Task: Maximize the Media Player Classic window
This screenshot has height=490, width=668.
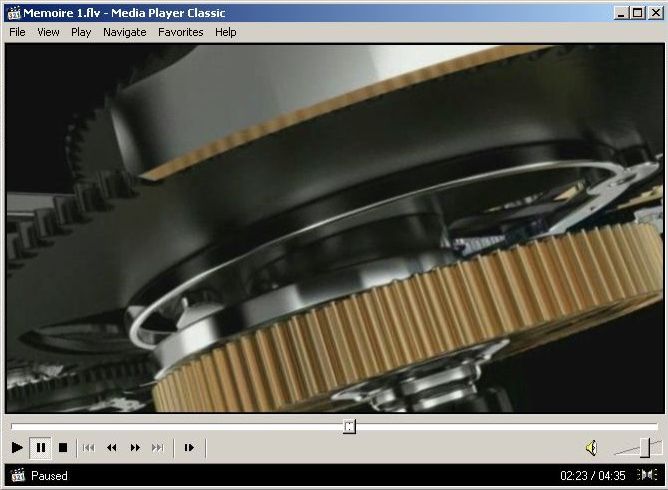Action: [637, 13]
